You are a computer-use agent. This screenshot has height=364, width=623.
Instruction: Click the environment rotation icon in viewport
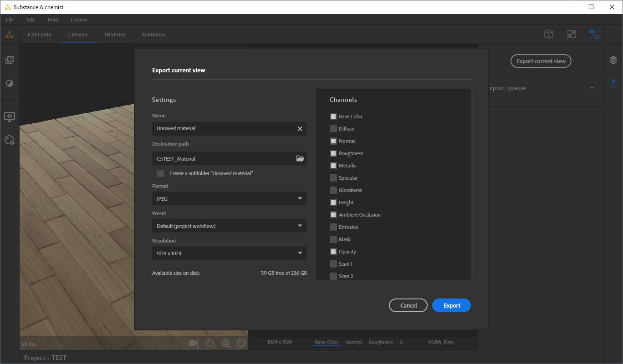209,343
